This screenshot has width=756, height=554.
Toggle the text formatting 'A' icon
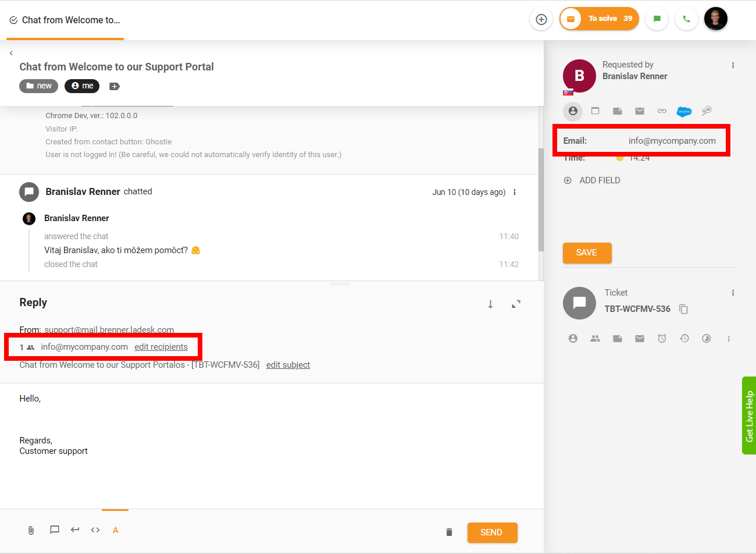115,530
